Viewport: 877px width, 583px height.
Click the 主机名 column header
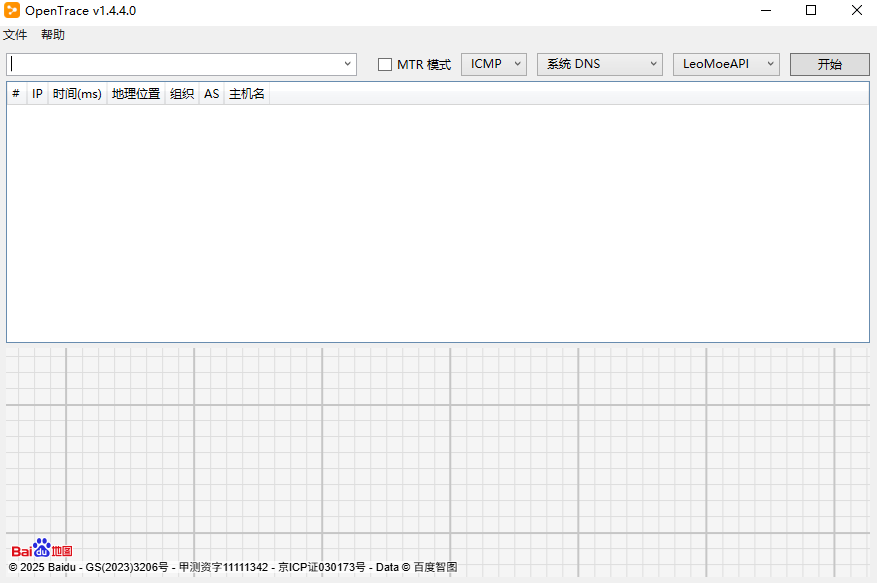coord(247,94)
